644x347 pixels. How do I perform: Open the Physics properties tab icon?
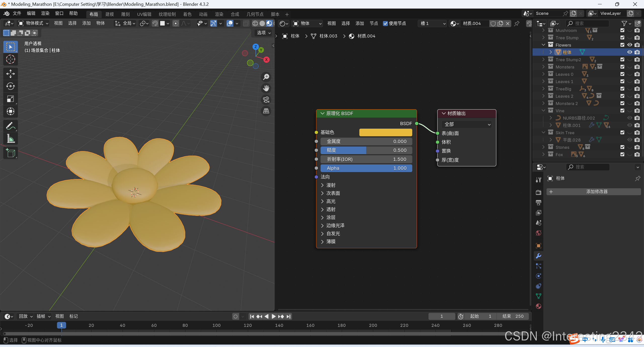pos(539,276)
